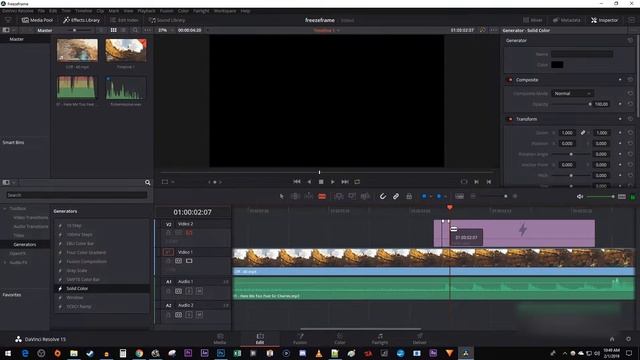
Task: Open Composite Mode Normal dropdown
Action: pyautogui.click(x=572, y=93)
